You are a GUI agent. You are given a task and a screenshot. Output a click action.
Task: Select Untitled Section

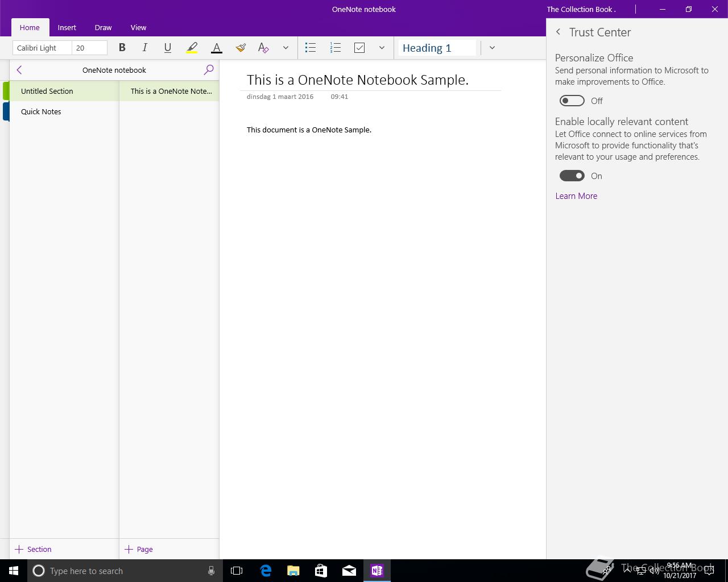point(64,91)
